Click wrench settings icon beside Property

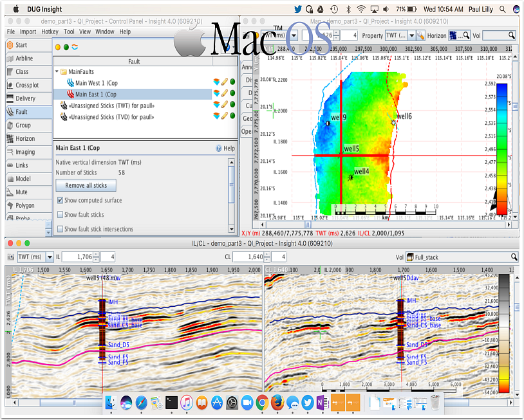(421, 35)
